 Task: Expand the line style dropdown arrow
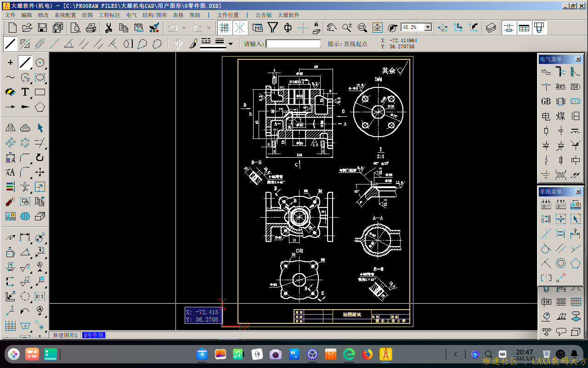click(x=231, y=44)
